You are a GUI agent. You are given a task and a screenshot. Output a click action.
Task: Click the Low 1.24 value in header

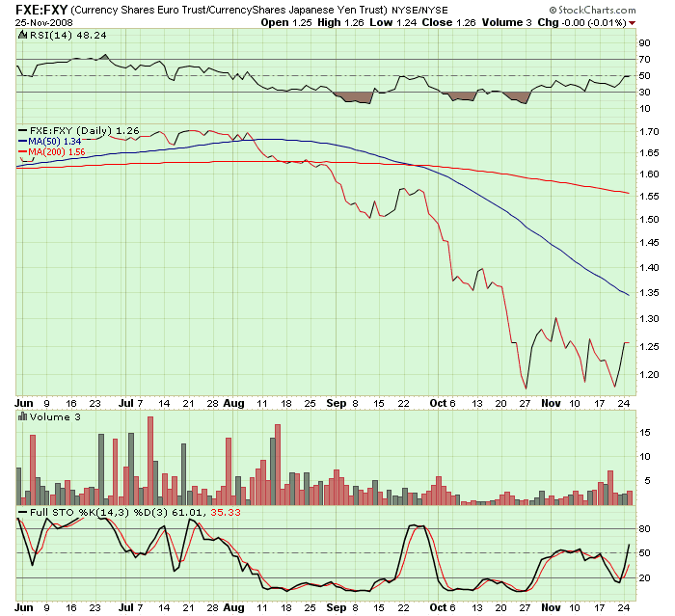393,23
